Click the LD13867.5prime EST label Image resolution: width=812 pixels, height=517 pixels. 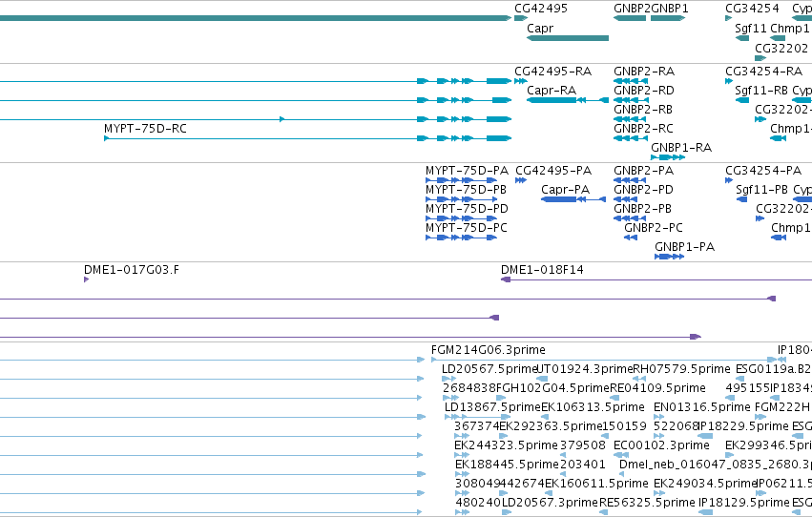coord(492,406)
